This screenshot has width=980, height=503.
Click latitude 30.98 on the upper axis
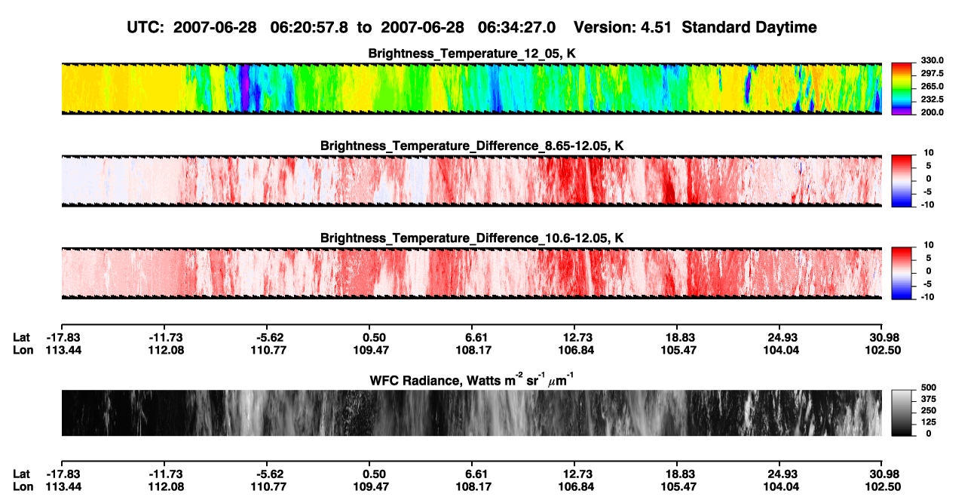pyautogui.click(x=885, y=338)
